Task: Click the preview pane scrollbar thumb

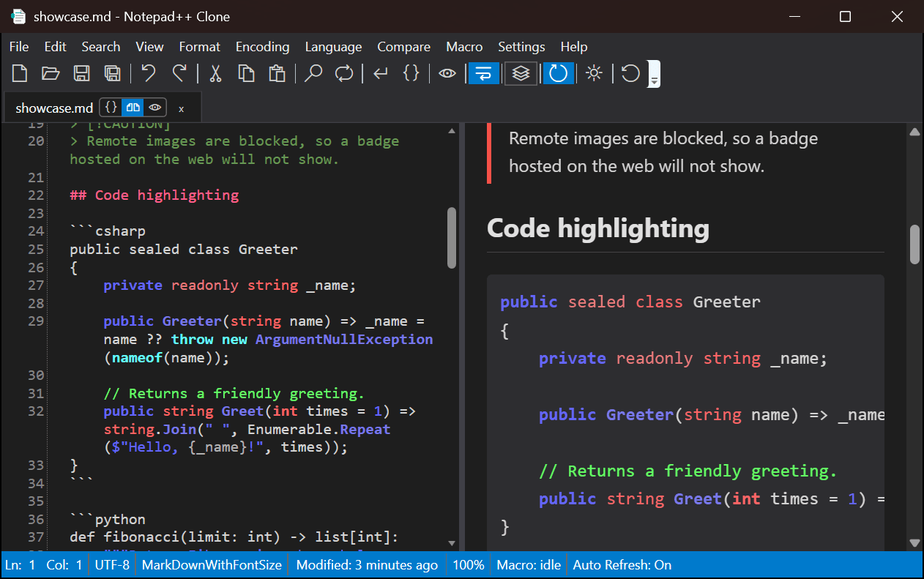Action: 914,244
